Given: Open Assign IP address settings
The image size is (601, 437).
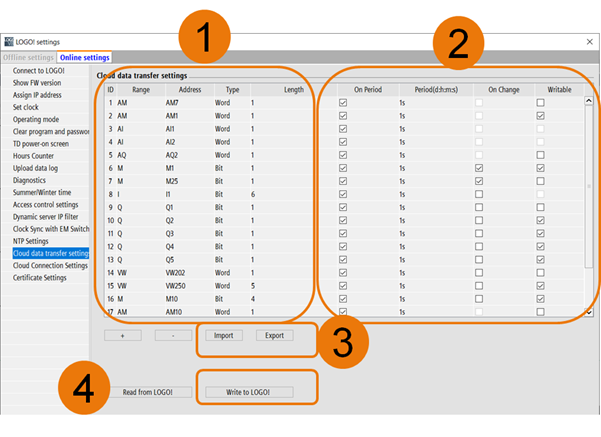Looking at the screenshot, I should [37, 95].
